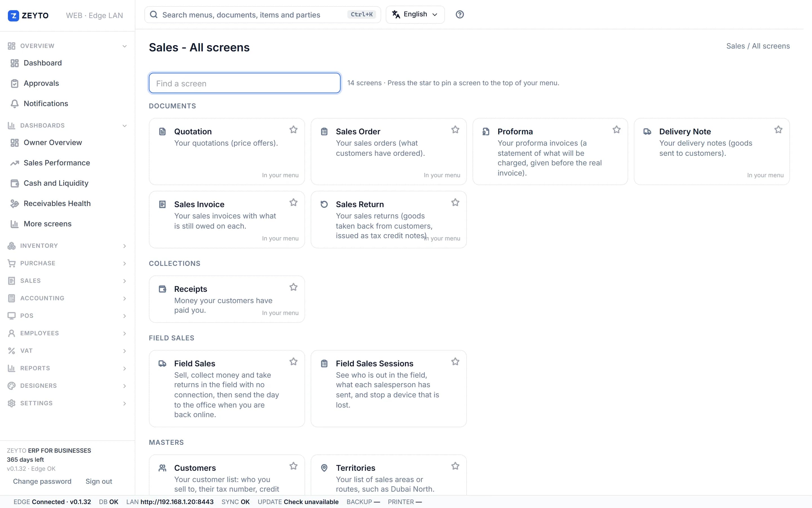Click the Approvals clipboard icon
Viewport: 812px width, 508px height.
(14, 83)
